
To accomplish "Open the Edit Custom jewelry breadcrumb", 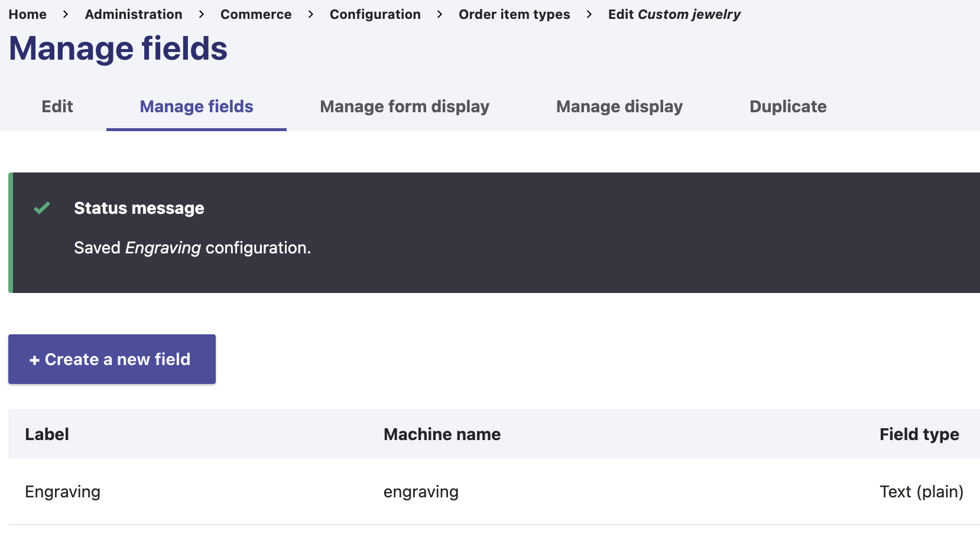I will [x=674, y=14].
